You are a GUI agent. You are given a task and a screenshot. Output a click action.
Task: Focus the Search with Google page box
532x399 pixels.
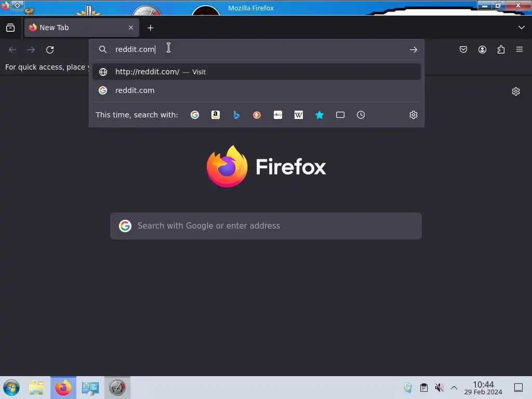[266, 226]
